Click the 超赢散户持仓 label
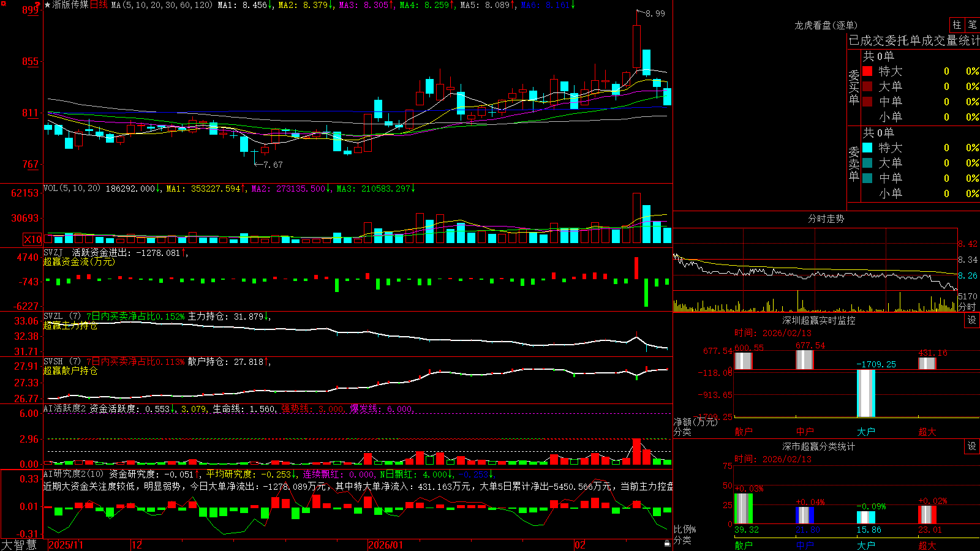 tap(70, 370)
